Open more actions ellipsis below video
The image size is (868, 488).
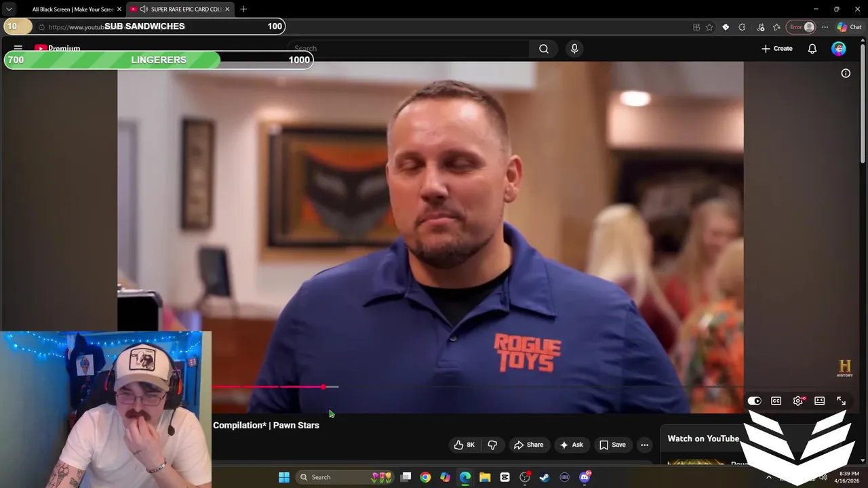tap(644, 445)
